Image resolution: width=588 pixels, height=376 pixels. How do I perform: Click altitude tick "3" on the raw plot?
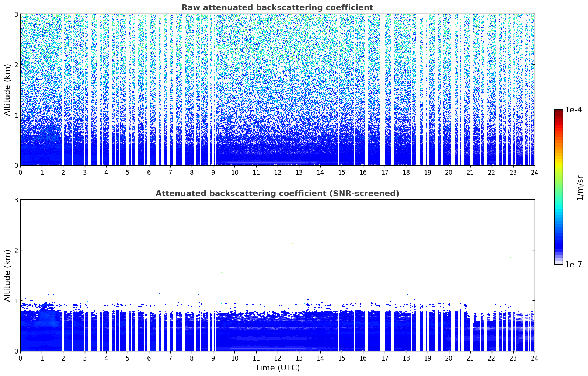point(16,14)
